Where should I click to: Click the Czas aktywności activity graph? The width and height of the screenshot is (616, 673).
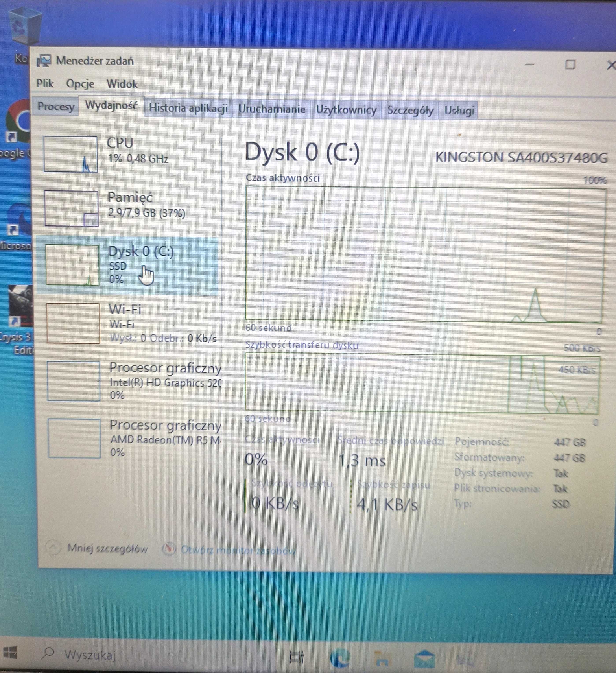pos(425,254)
